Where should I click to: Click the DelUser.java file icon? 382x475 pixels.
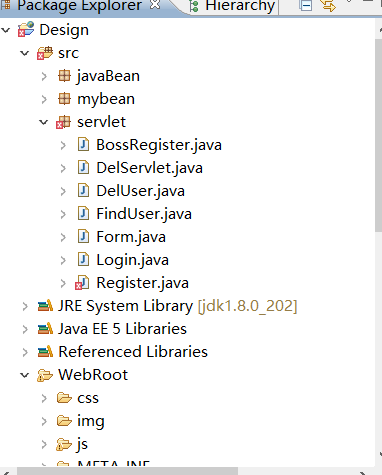(83, 191)
